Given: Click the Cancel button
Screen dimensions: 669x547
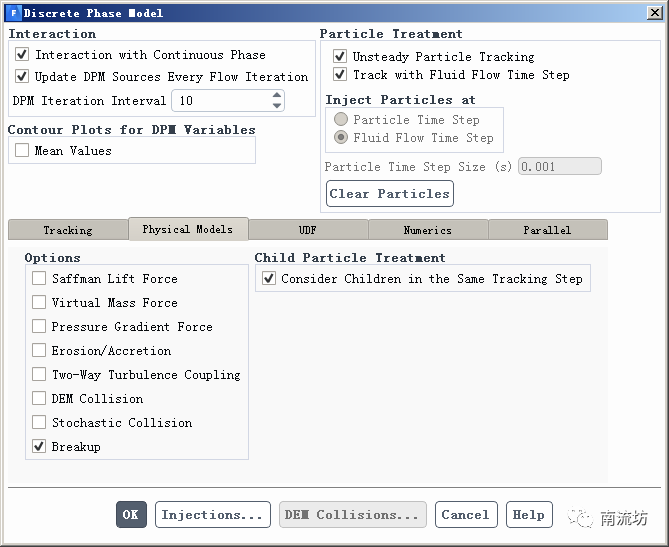Looking at the screenshot, I should pyautogui.click(x=465, y=515).
